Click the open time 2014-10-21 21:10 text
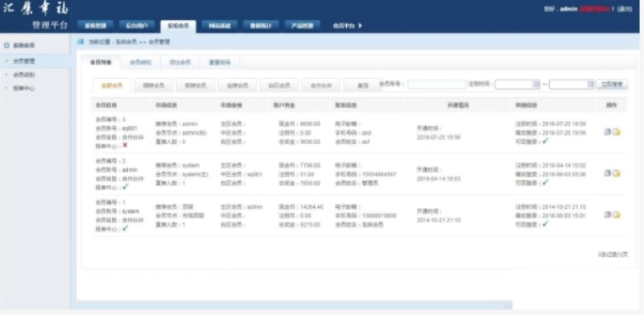Viewport: 644px width, 315px height. [438, 220]
